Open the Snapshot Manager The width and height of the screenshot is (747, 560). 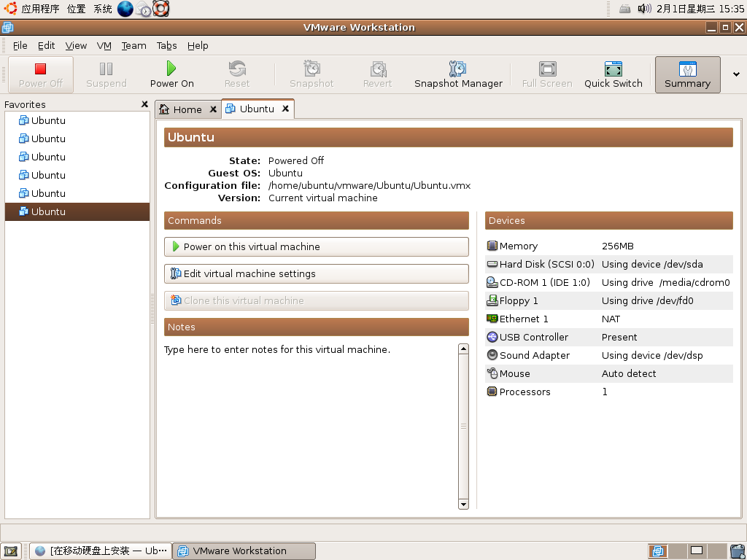(x=458, y=75)
